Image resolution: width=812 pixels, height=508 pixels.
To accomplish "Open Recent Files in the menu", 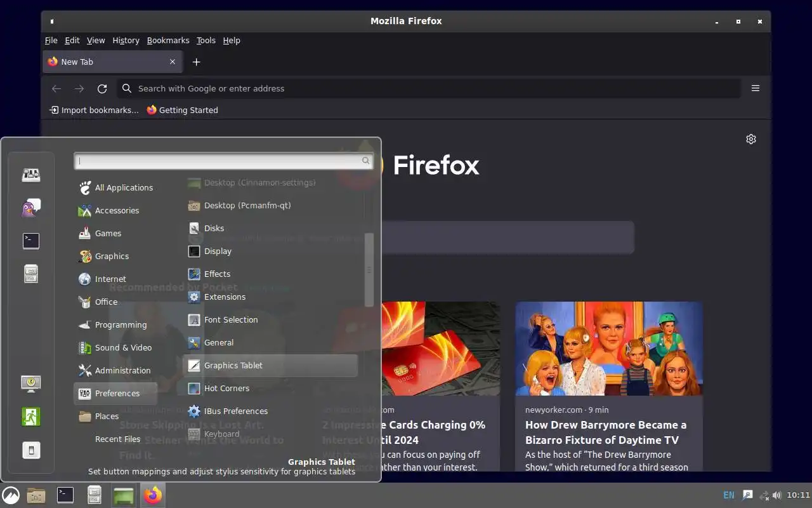I will click(x=115, y=439).
